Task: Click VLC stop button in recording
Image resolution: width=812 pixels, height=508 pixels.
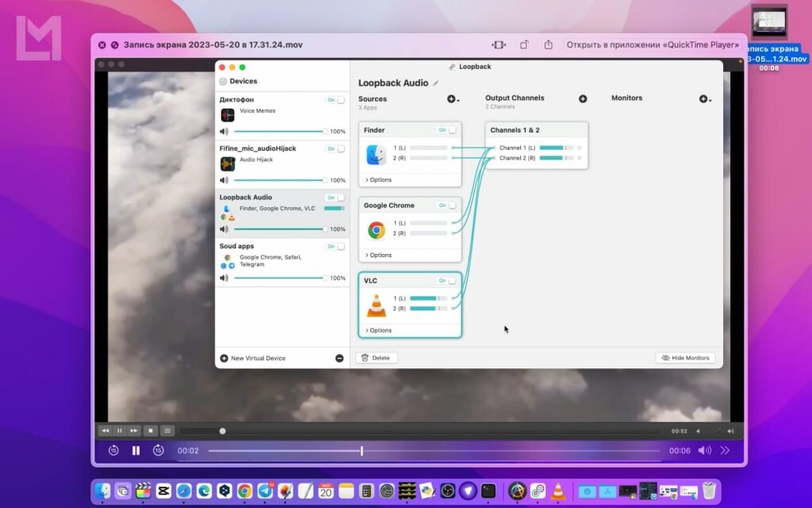Action: click(x=151, y=431)
